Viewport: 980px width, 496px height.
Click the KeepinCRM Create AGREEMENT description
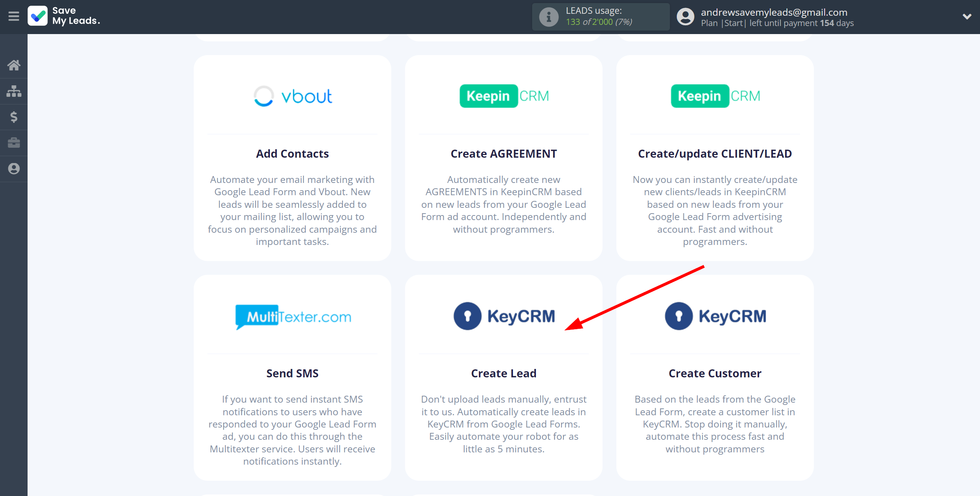504,204
